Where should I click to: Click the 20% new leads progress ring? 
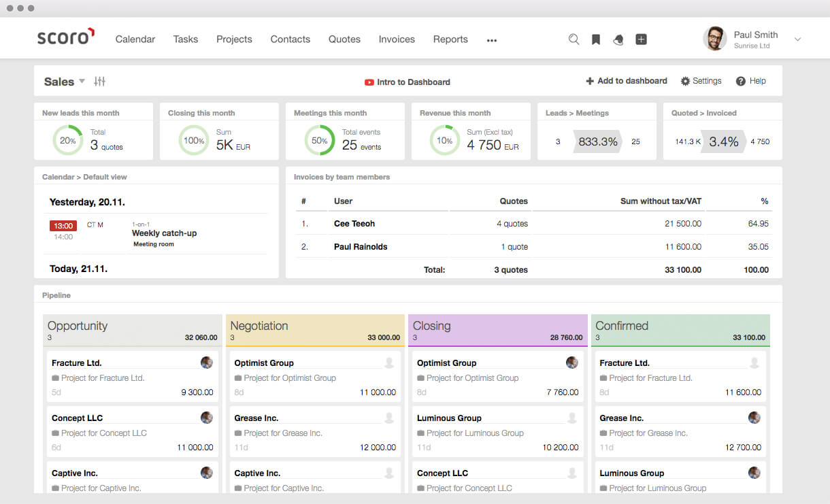(x=68, y=140)
